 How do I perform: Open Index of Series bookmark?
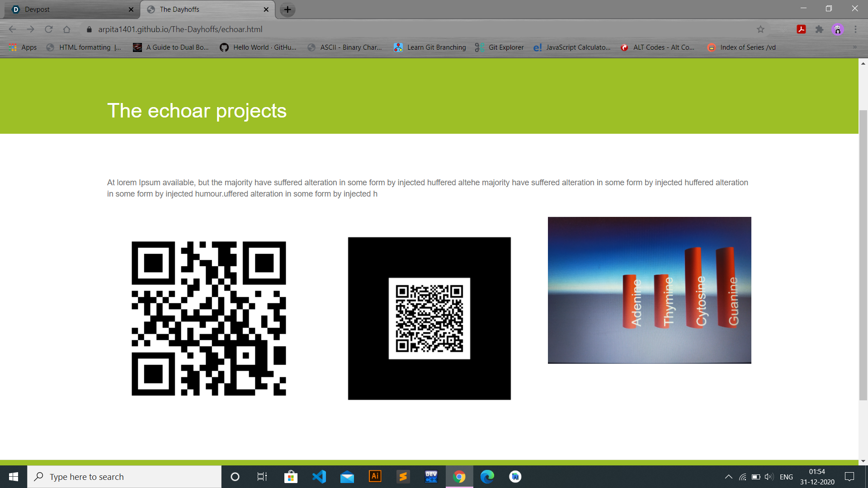tap(741, 47)
